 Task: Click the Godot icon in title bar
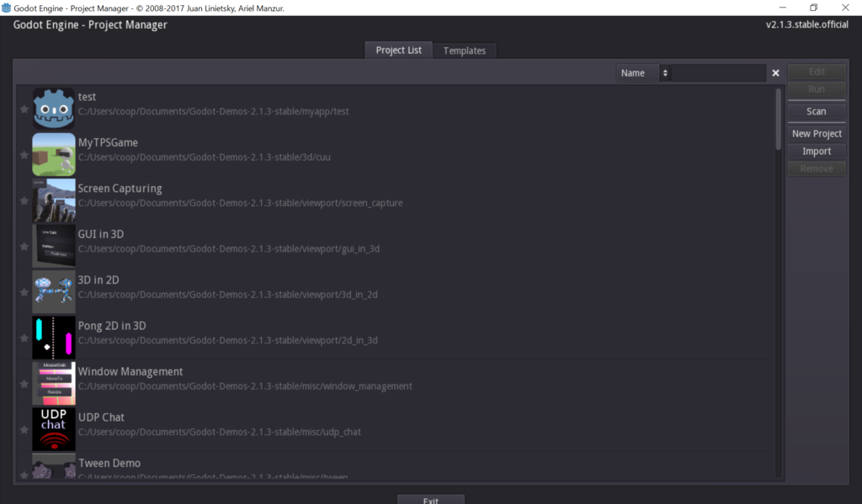click(x=6, y=8)
